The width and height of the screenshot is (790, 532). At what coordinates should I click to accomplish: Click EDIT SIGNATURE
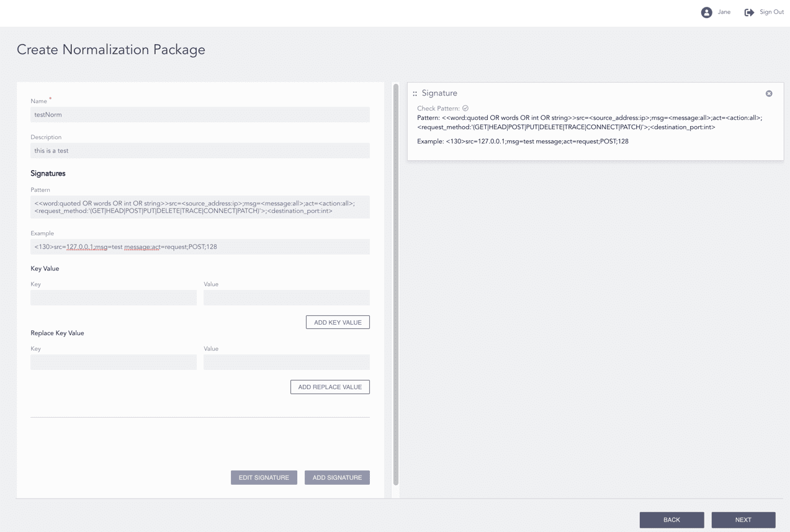(264, 477)
